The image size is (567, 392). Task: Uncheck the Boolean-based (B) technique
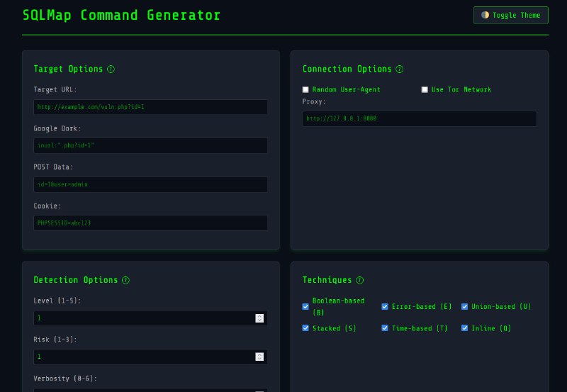(305, 307)
